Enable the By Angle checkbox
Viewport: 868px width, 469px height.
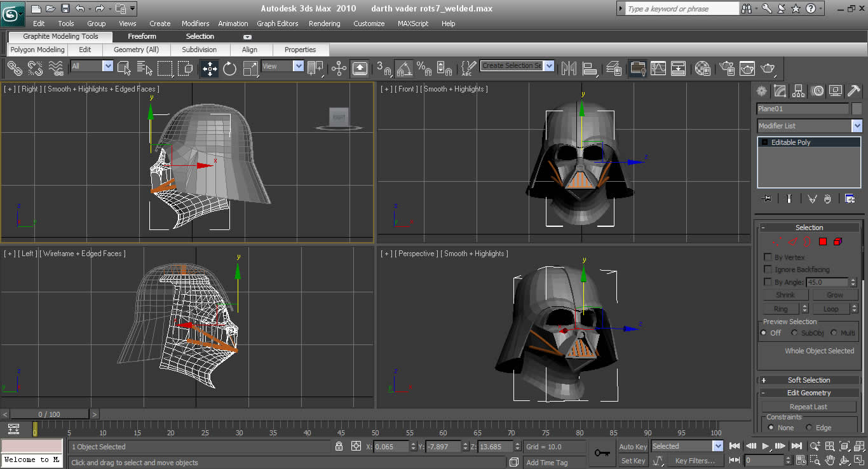[768, 282]
